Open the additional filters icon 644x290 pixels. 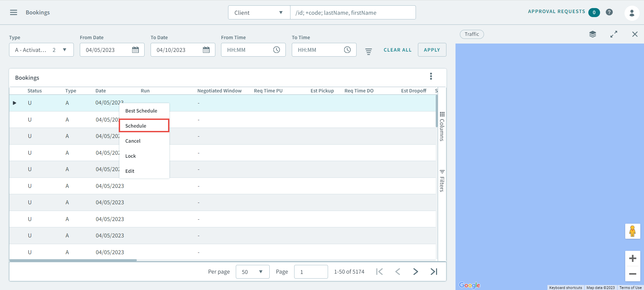pos(369,52)
